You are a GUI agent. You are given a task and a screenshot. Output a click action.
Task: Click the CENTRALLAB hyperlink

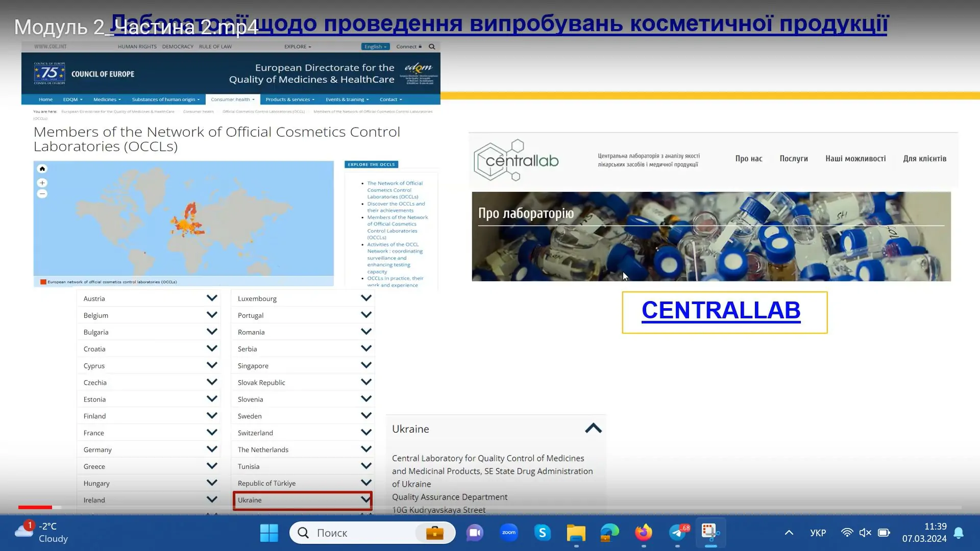[721, 310]
